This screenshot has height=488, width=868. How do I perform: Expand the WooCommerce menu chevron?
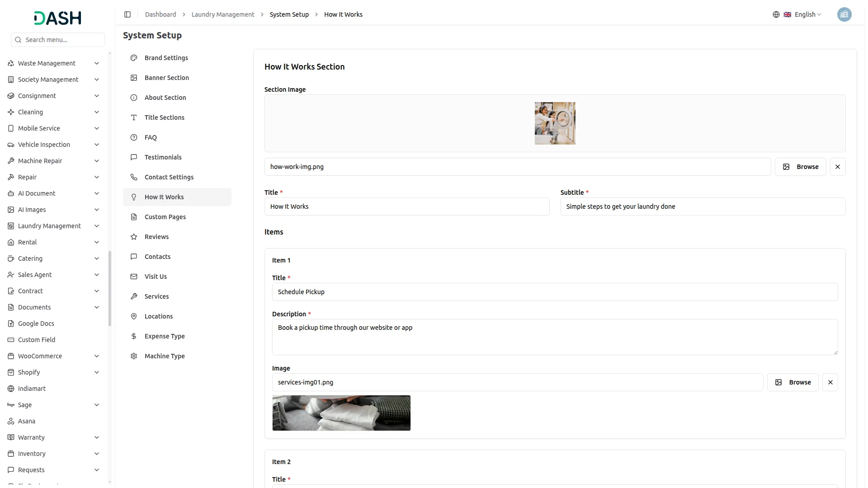pos(96,356)
